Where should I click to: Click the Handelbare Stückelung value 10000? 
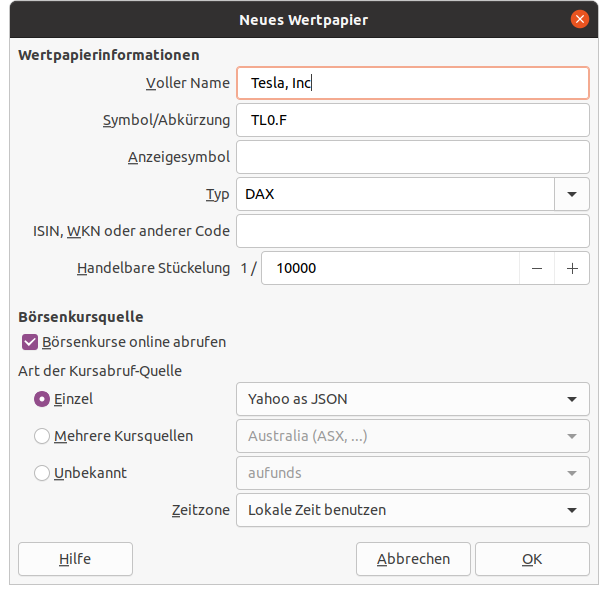click(x=390, y=269)
